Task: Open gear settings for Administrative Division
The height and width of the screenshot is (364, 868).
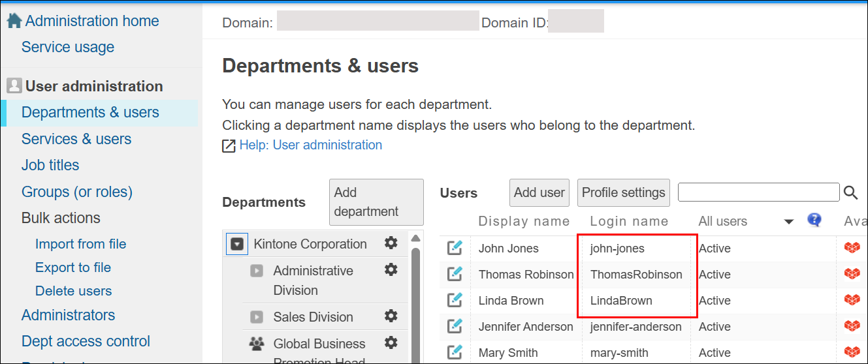Action: [391, 269]
